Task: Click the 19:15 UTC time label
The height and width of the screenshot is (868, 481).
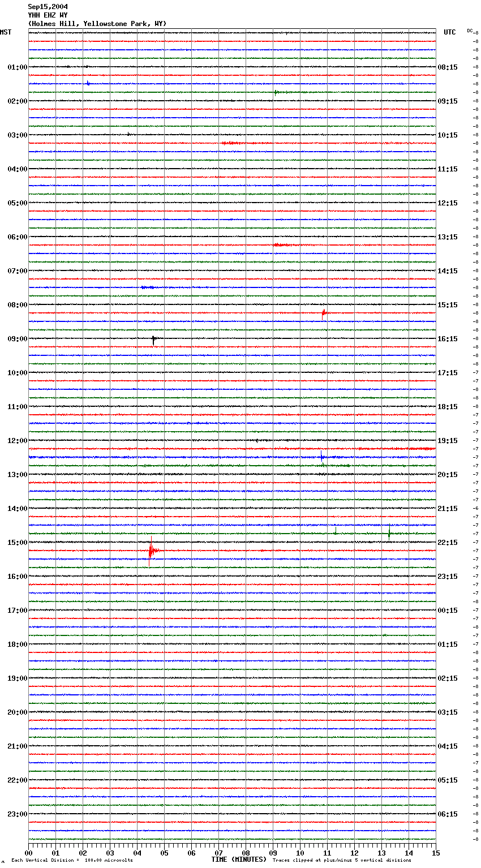Action: coord(448,441)
